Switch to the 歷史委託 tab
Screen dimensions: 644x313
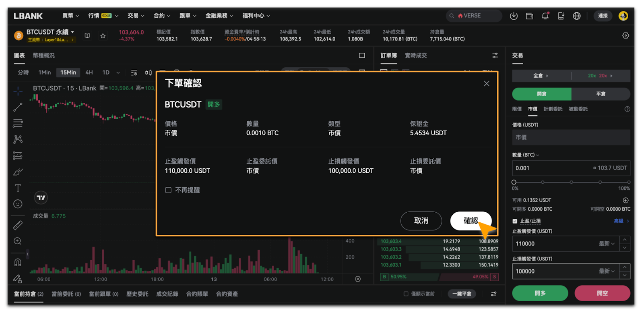pos(137,294)
